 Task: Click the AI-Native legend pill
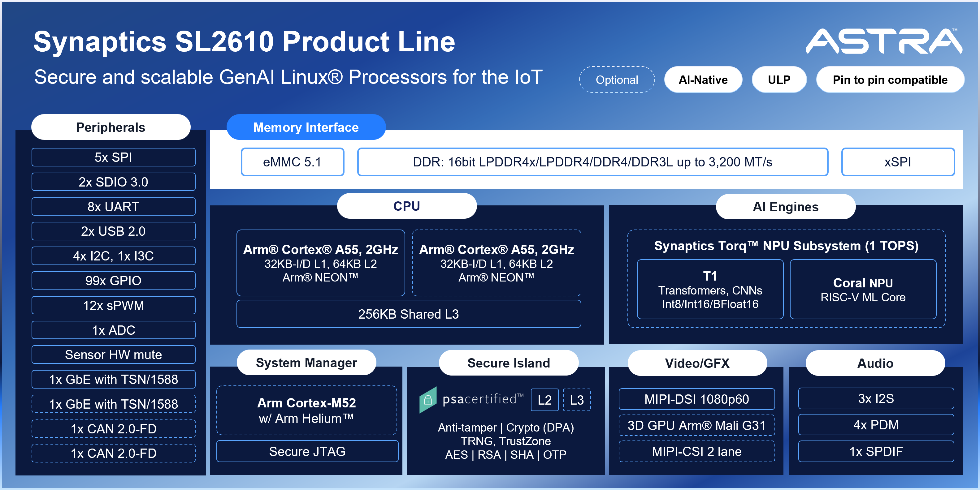703,80
